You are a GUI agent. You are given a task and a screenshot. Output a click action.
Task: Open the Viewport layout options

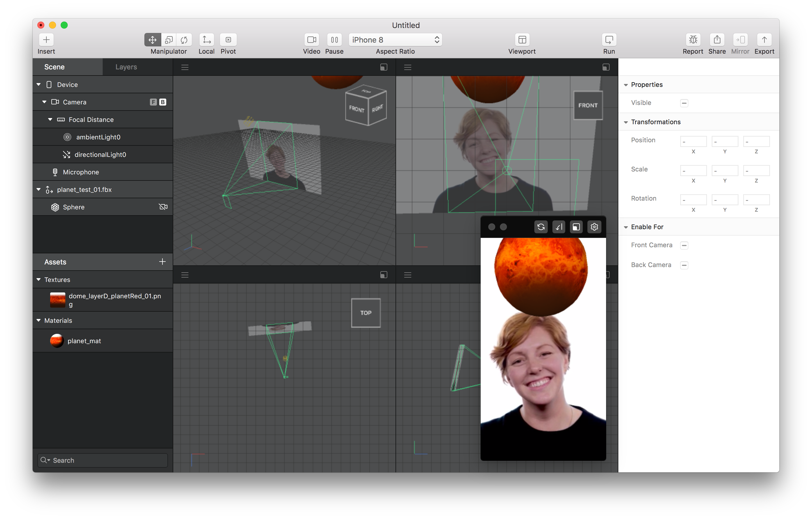pyautogui.click(x=522, y=39)
